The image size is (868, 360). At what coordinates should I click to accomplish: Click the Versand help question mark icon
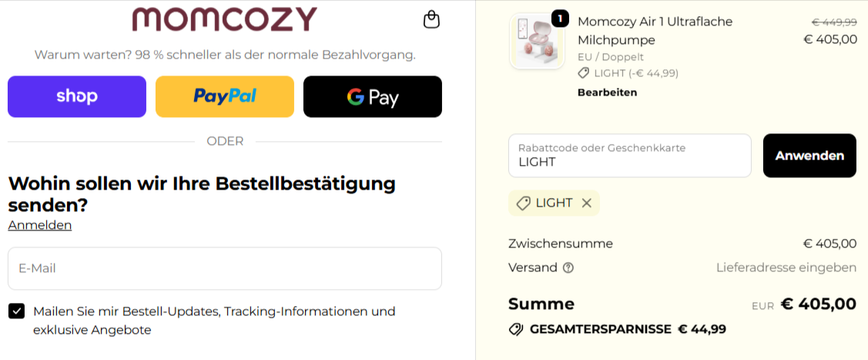point(568,268)
